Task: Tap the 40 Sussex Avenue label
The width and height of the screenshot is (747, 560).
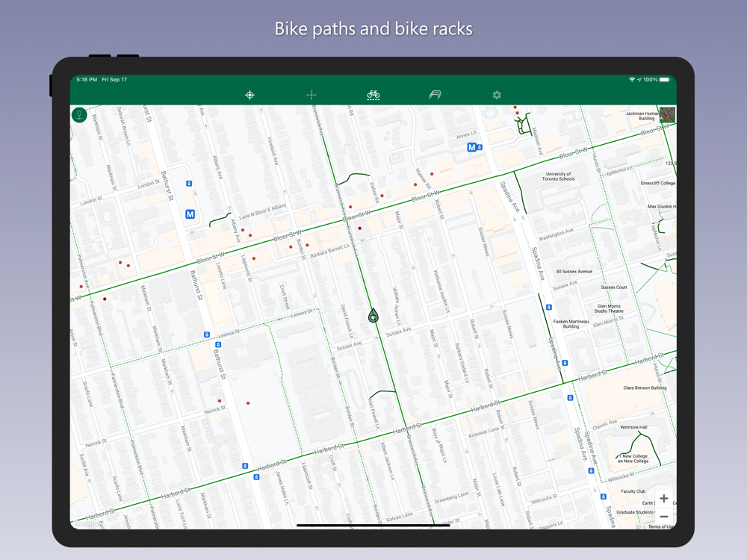Action: coord(574,272)
